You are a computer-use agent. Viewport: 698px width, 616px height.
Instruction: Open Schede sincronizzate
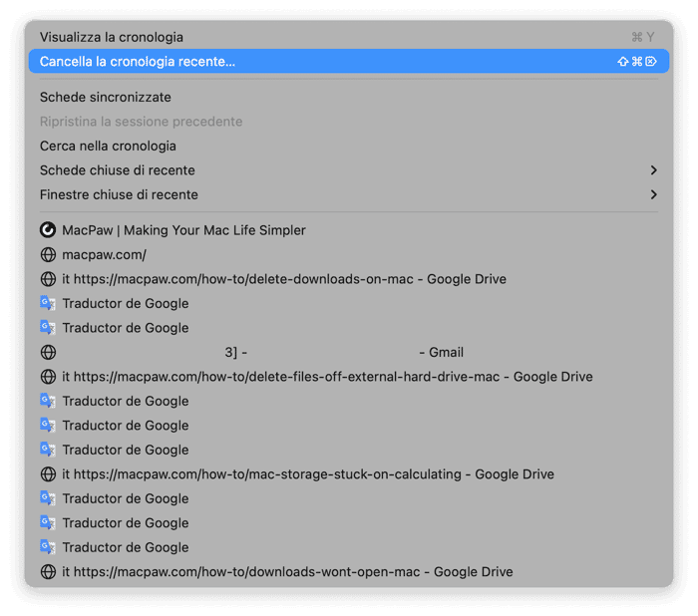click(x=349, y=97)
